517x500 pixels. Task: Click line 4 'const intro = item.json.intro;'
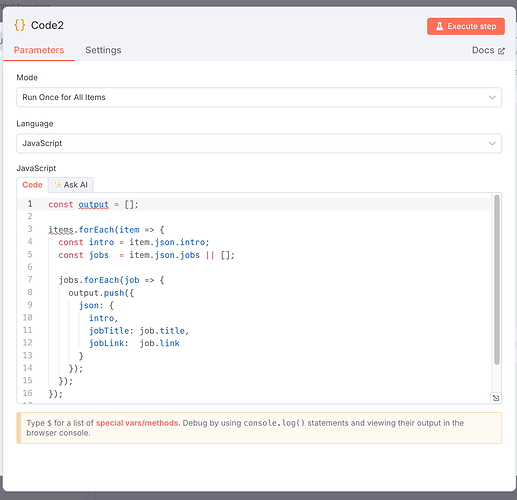[134, 242]
